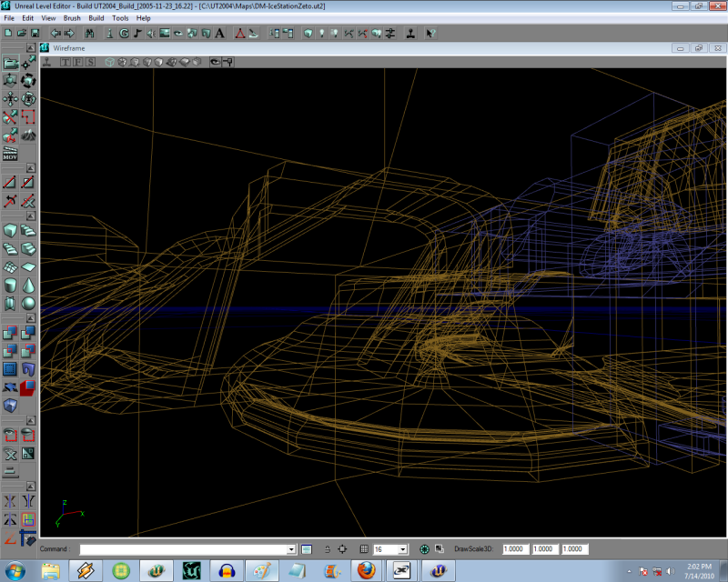Collapse the selection visibility tools section
728x582 pixels.
point(31,420)
